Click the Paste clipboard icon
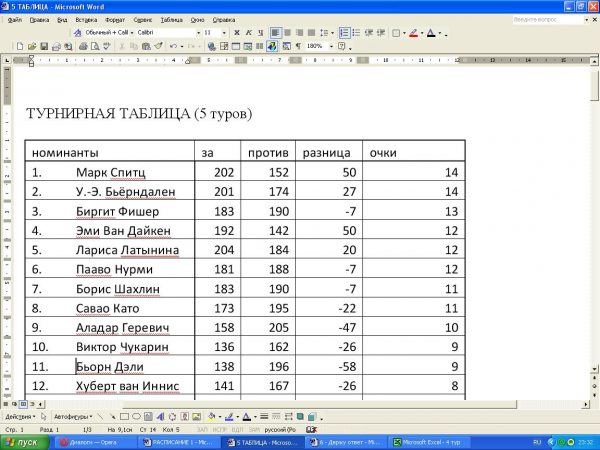 click(x=147, y=46)
